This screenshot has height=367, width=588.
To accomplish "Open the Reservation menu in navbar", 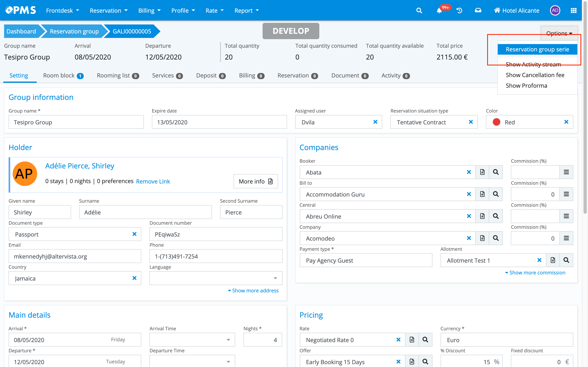I will coord(108,10).
